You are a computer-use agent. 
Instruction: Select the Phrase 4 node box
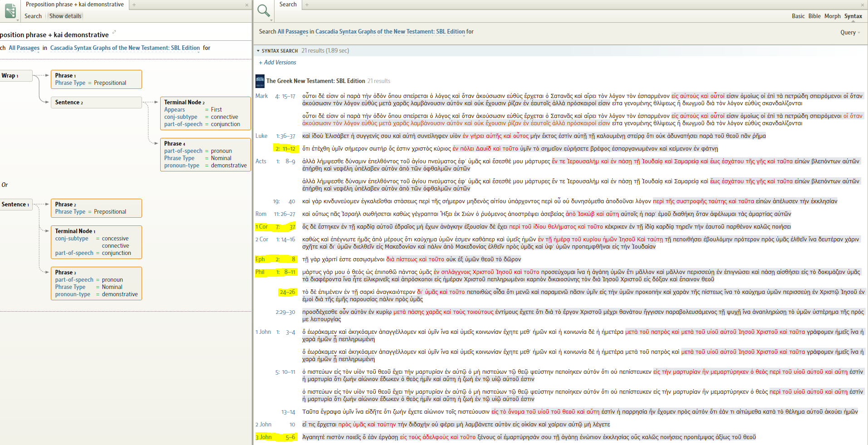click(206, 155)
